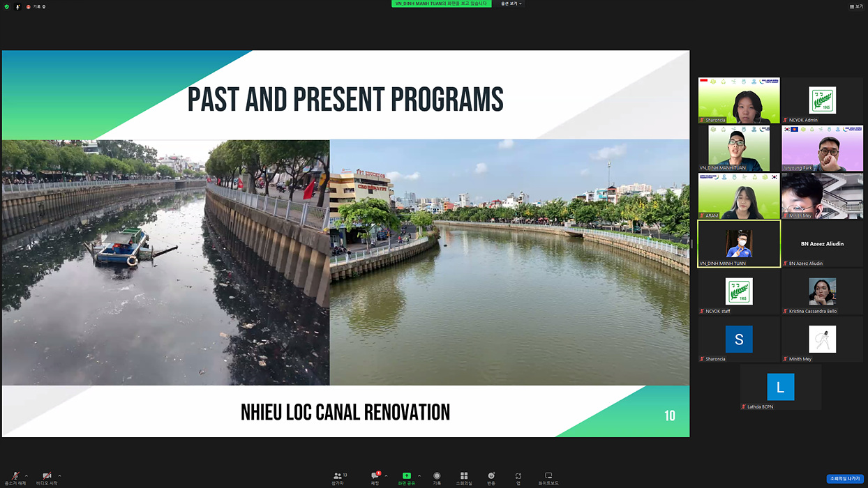Open the view options dropdown at the top

tap(511, 3)
